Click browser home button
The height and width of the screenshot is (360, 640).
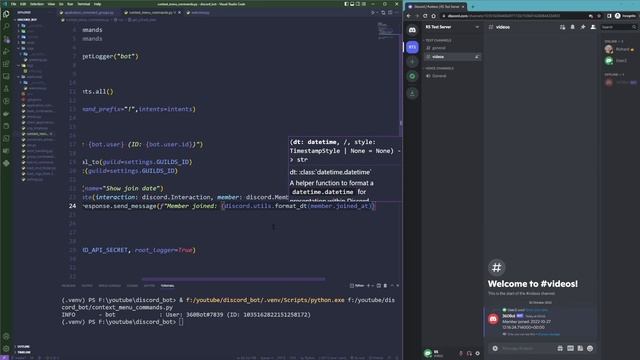coord(433,16)
